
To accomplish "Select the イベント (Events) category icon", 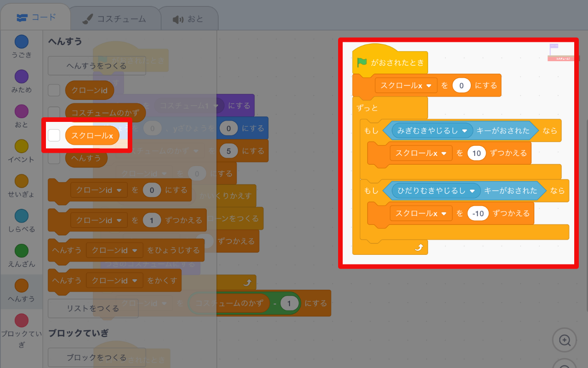I will pyautogui.click(x=21, y=145).
